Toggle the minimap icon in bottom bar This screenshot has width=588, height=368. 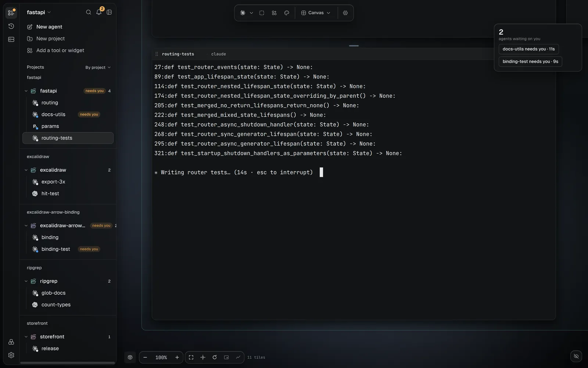(226, 357)
